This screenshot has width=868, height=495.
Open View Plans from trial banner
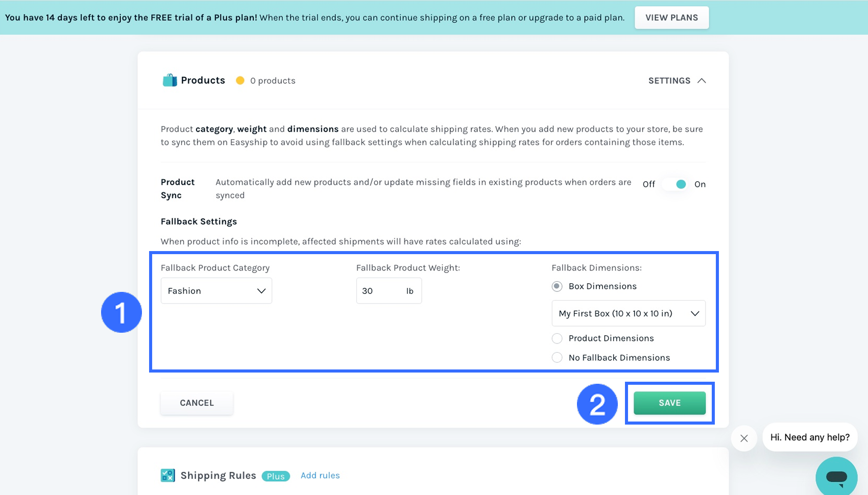coord(671,17)
